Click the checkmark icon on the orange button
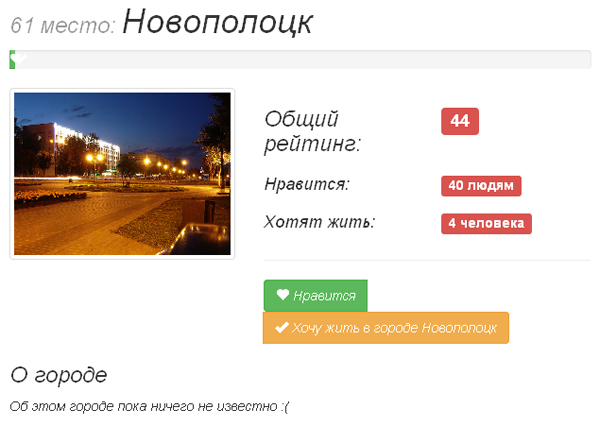This screenshot has width=600, height=426. click(x=282, y=328)
